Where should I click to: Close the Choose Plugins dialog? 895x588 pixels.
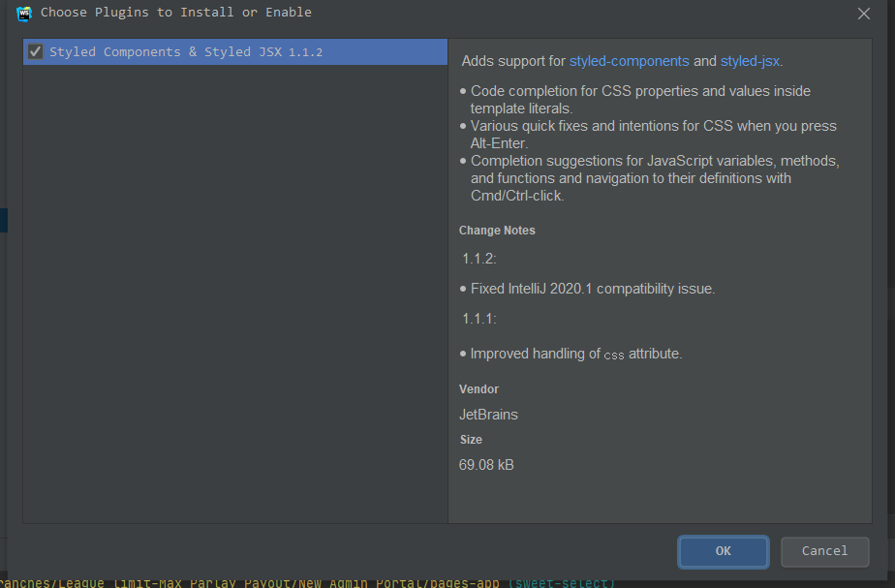click(864, 14)
